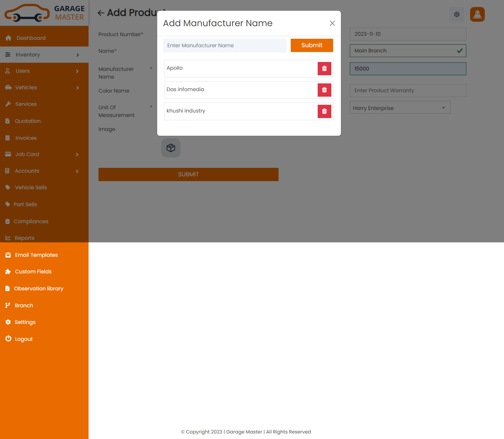Delete the Apollo manufacturer entry
This screenshot has height=439, width=504.
tap(324, 69)
